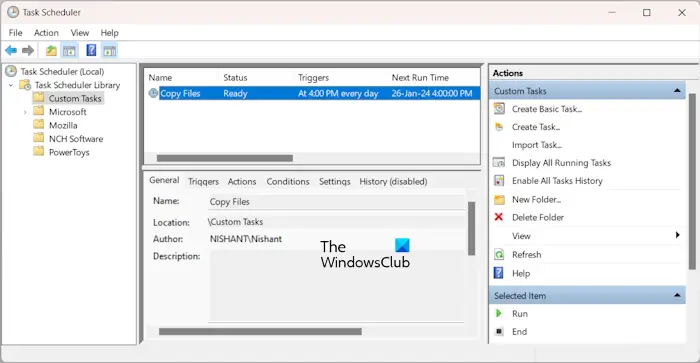Open the File menu
Image resolution: width=700 pixels, height=363 pixels.
(x=15, y=33)
